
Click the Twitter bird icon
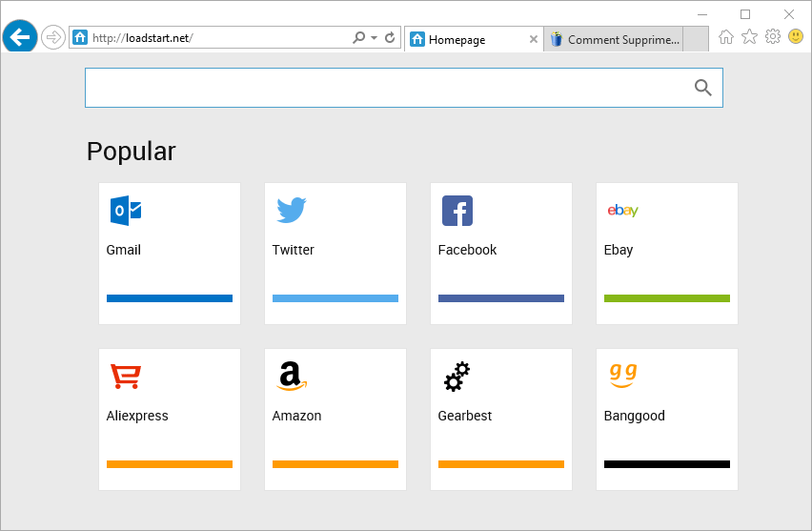click(x=292, y=210)
